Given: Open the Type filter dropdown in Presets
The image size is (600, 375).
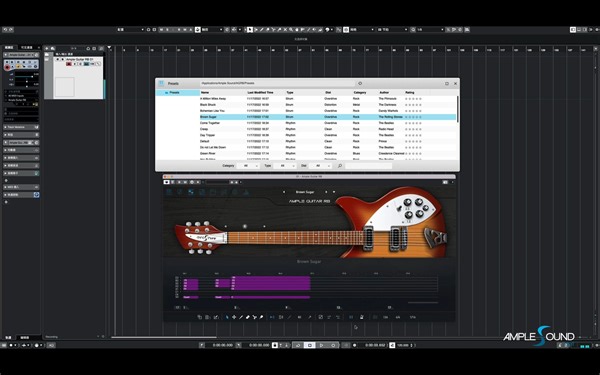Looking at the screenshot, I should click(285, 166).
